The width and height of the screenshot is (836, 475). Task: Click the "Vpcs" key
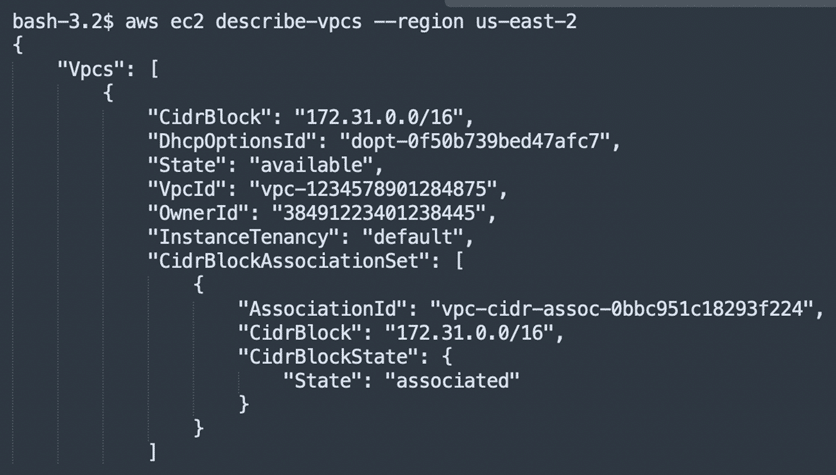pos(91,69)
